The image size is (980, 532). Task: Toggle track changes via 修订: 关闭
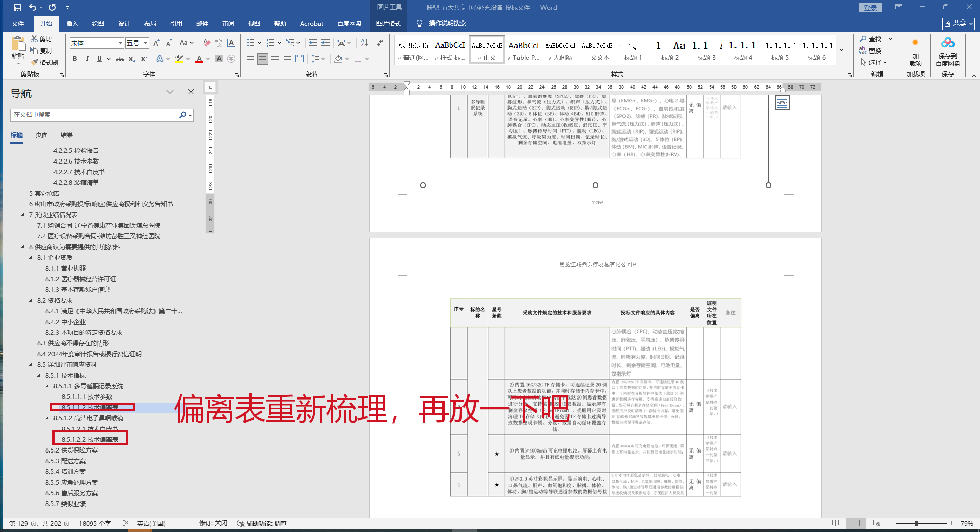(213, 523)
